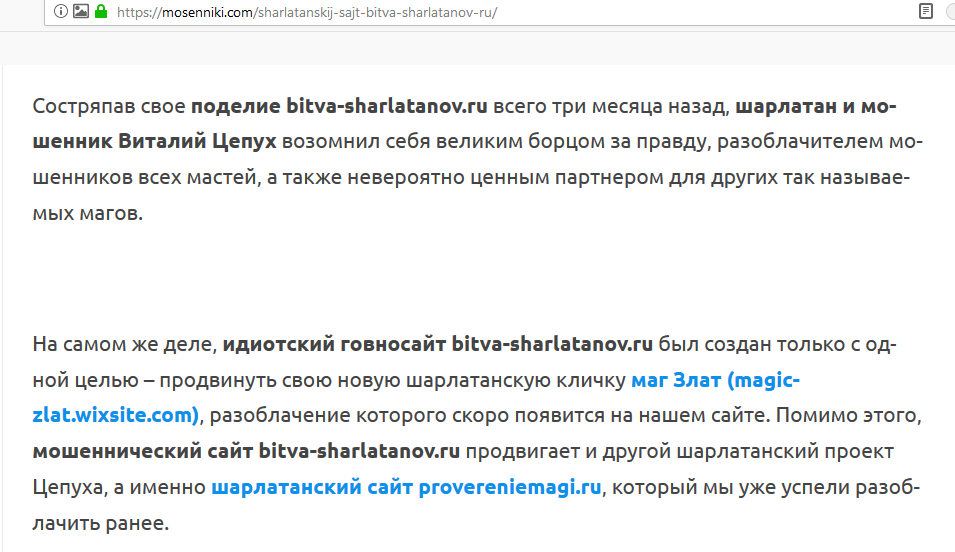Toggle reader view icon in address bar
The width and height of the screenshot is (955, 552).
pyautogui.click(x=926, y=12)
